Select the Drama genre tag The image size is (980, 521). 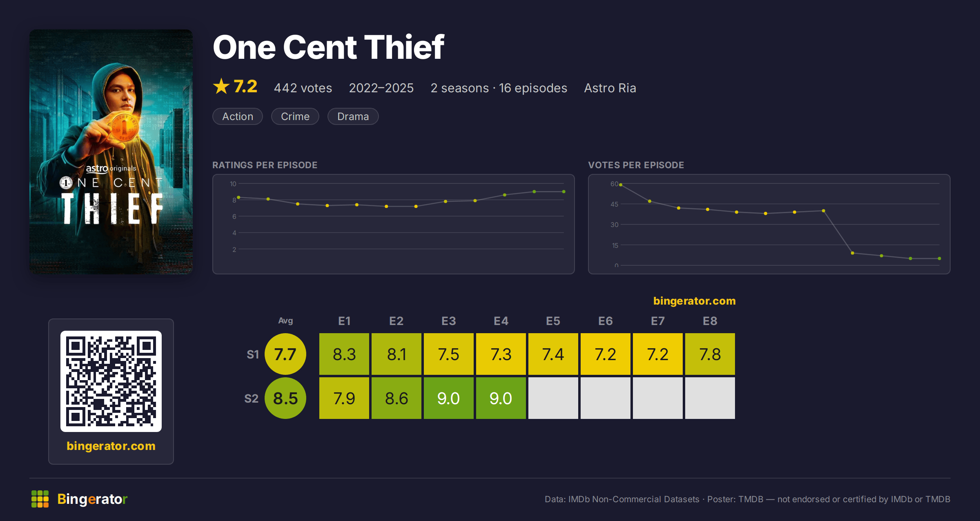coord(353,116)
